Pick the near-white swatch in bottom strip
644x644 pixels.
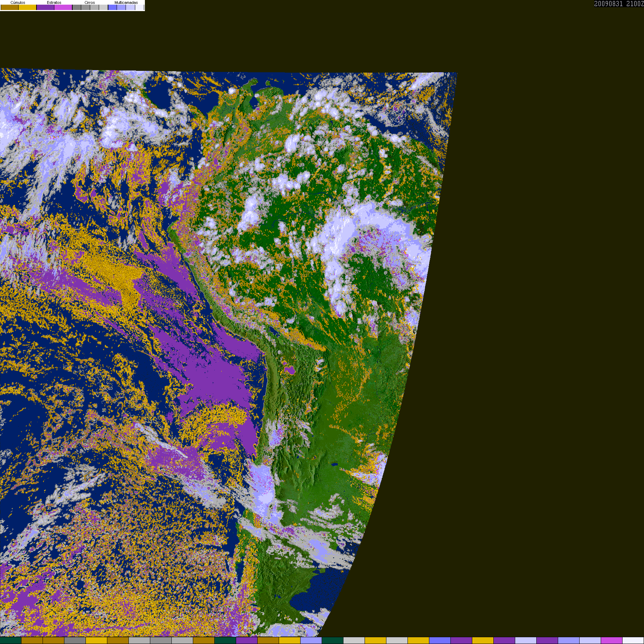pos(633,640)
